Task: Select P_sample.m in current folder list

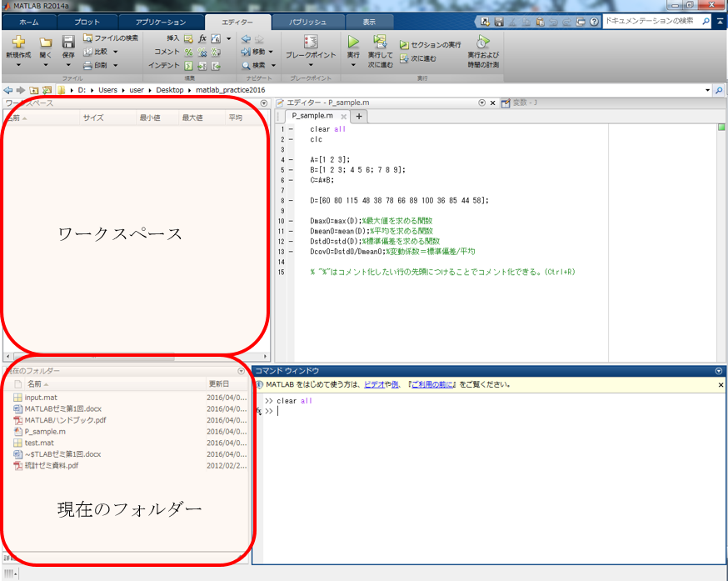Action: click(45, 432)
